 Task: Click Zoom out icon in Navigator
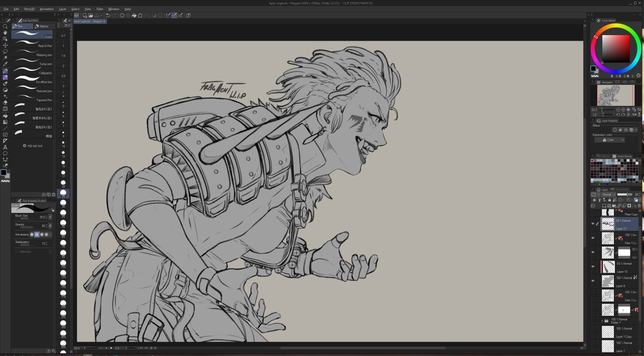pos(618,110)
